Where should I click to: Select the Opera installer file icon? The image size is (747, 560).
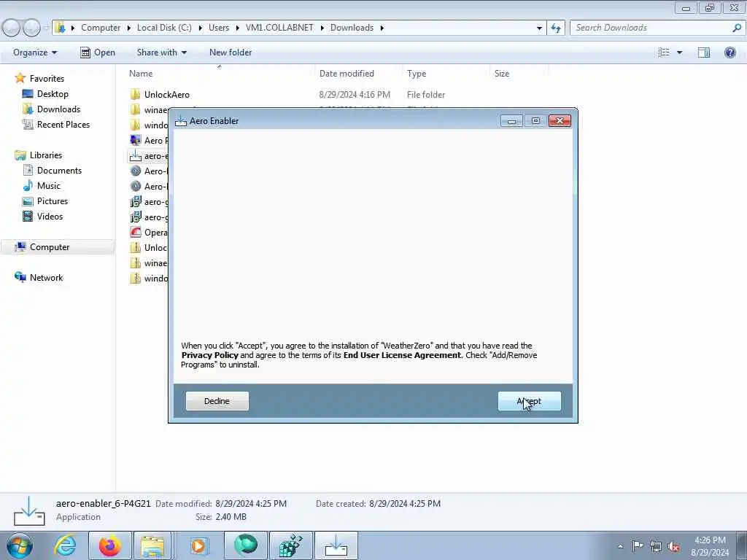(x=136, y=233)
